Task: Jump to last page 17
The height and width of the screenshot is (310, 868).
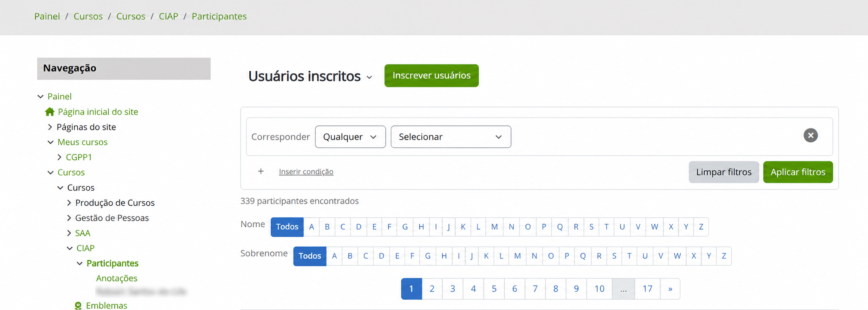Action: click(647, 288)
